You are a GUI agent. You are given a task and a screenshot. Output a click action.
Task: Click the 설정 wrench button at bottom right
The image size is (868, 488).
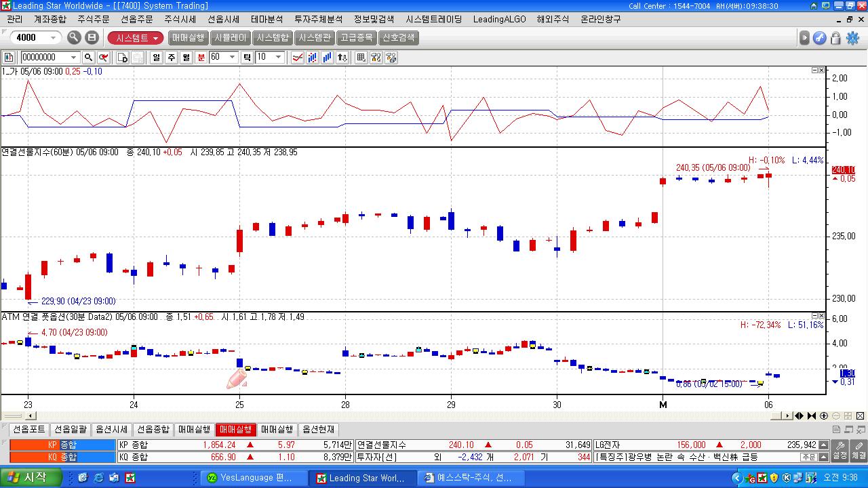click(840, 449)
